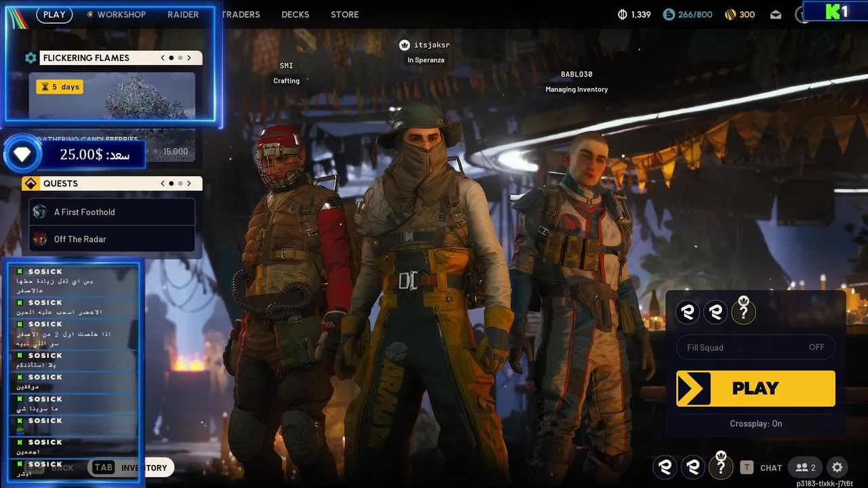The image size is (868, 488).
Task: Select the A First Foothold quest icon
Action: (x=40, y=211)
